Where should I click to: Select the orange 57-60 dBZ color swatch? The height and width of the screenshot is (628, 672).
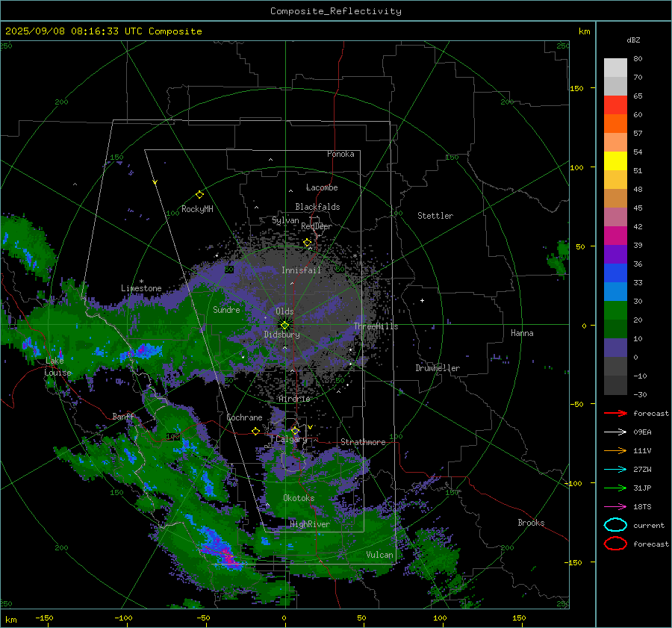pyautogui.click(x=615, y=124)
